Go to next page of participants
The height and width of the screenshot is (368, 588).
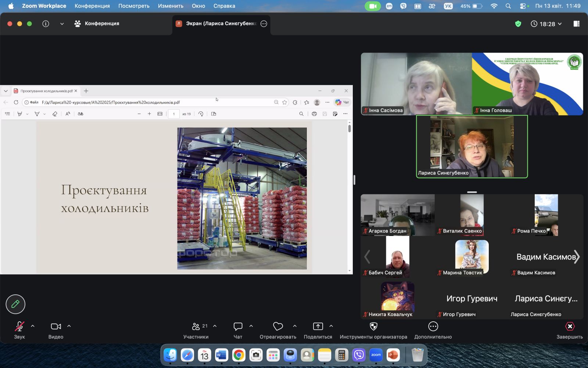click(x=577, y=257)
